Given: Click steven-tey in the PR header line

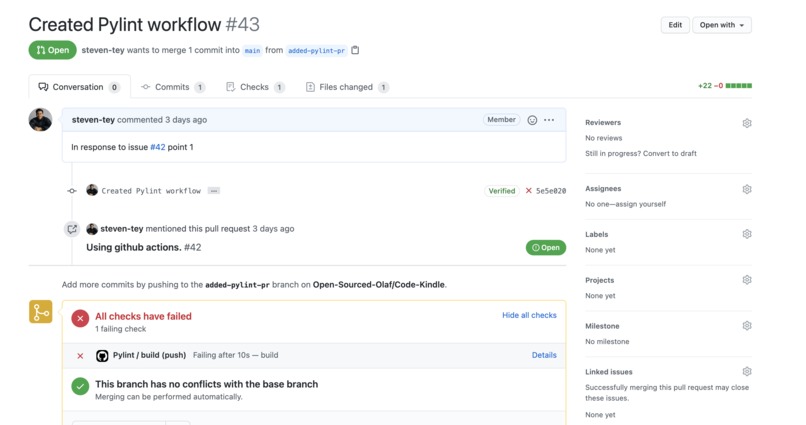Looking at the screenshot, I should (103, 50).
